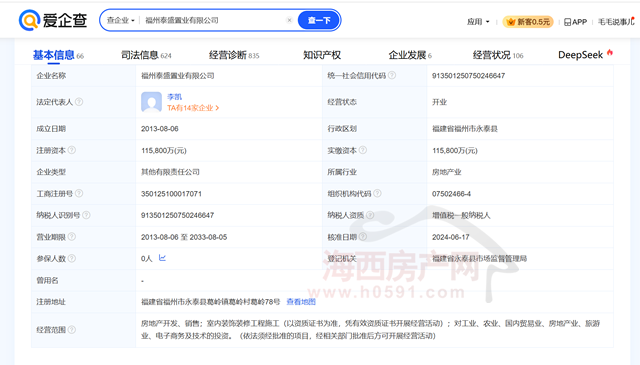Select the business term 2013-08-06 至 2033-08-05
This screenshot has width=640, height=365.
(x=184, y=237)
